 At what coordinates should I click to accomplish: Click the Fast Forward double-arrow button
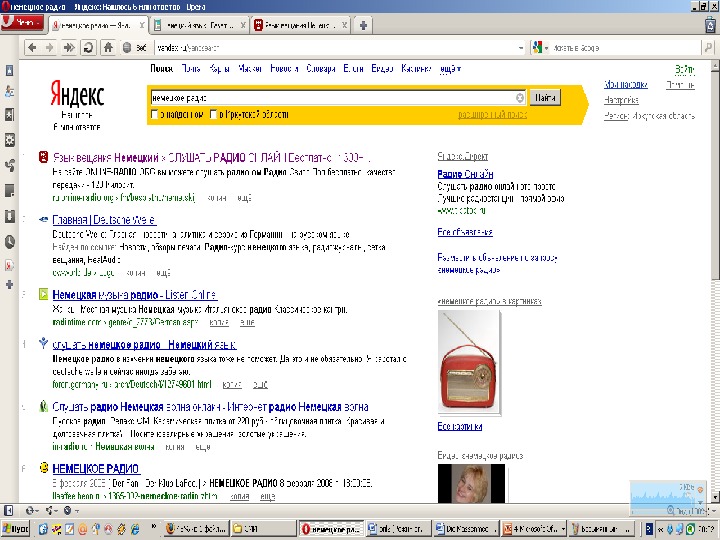click(69, 47)
